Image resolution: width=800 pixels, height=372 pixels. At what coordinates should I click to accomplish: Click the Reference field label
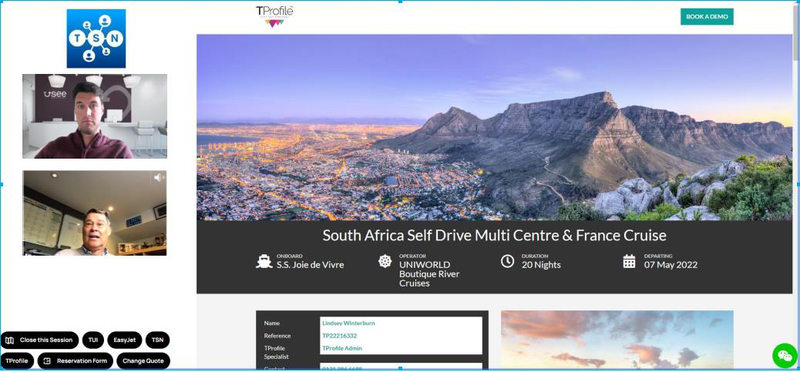coord(278,336)
